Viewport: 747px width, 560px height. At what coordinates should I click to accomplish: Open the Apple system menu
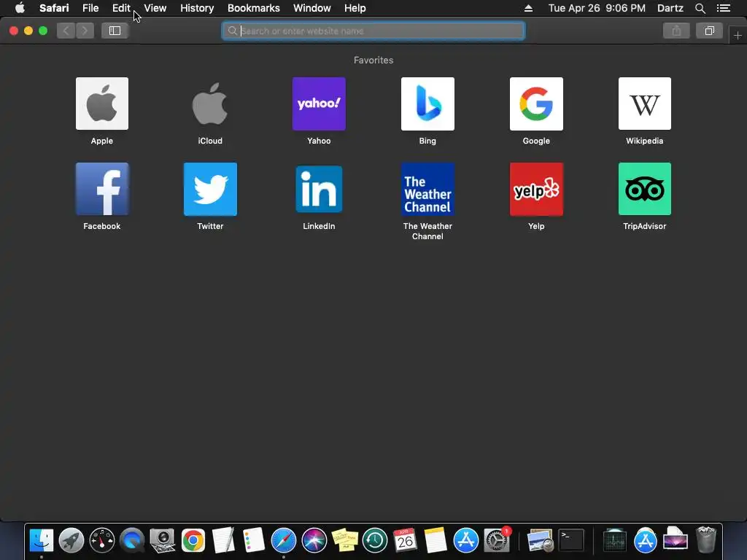click(x=20, y=8)
